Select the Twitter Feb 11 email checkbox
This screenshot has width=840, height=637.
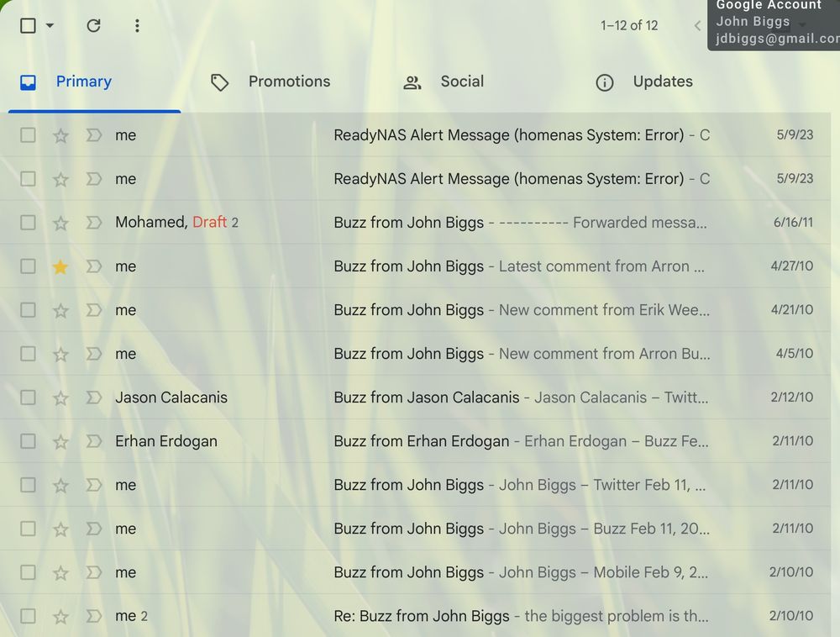click(28, 485)
